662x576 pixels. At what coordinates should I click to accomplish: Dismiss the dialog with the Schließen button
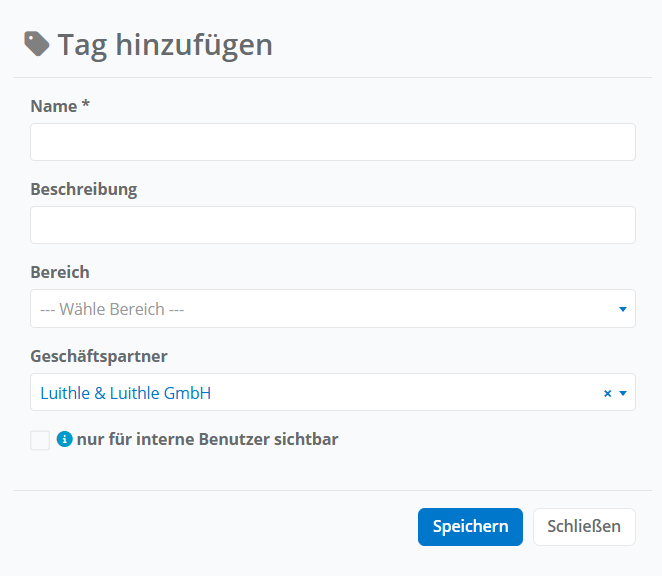584,526
